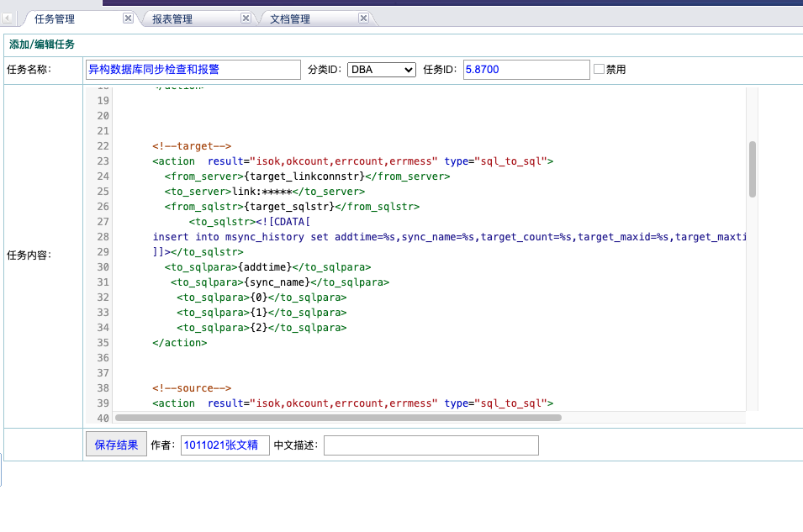
Task: Click the 任务ID field with 5.8700
Action: click(526, 70)
